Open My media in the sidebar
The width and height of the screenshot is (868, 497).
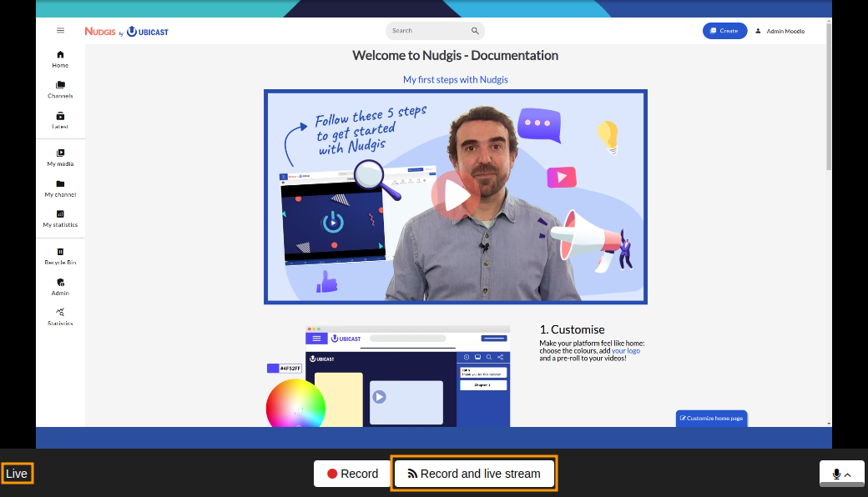click(x=60, y=158)
